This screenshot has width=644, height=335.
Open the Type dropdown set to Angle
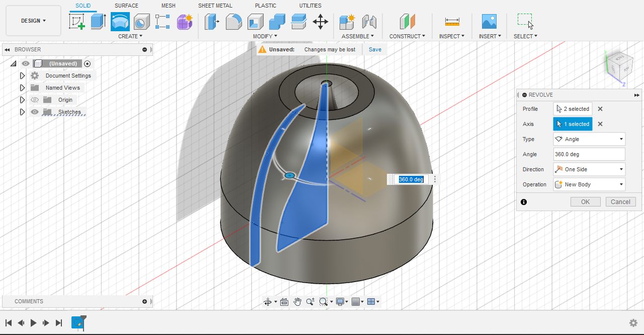tap(589, 139)
